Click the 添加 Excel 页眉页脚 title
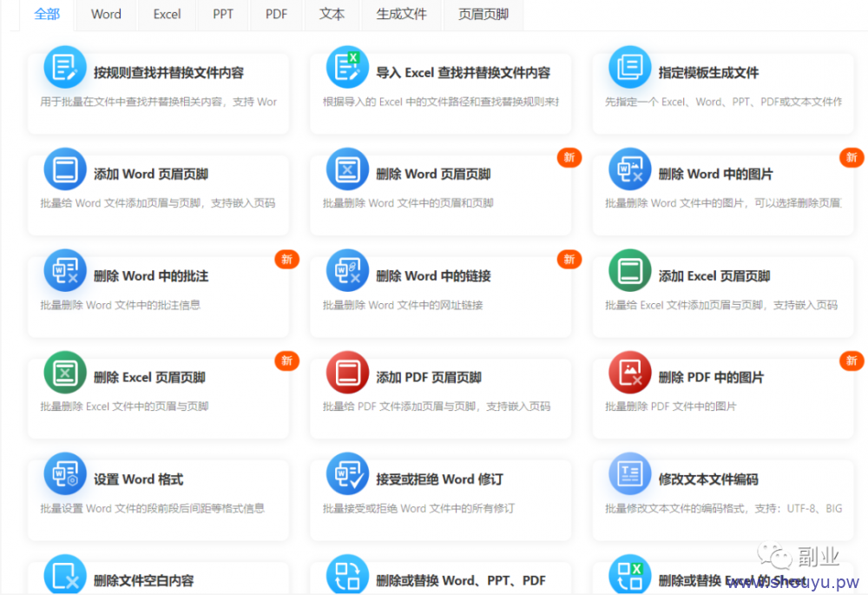 click(x=714, y=276)
